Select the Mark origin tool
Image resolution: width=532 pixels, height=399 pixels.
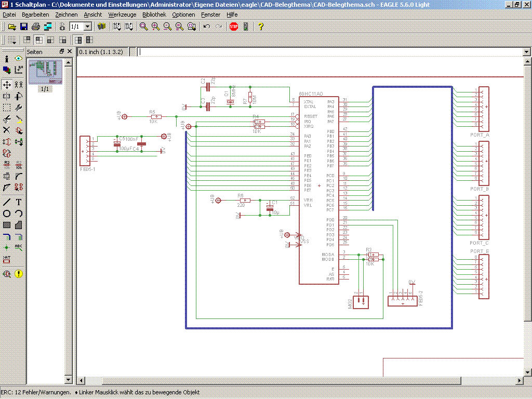pyautogui.click(x=19, y=70)
